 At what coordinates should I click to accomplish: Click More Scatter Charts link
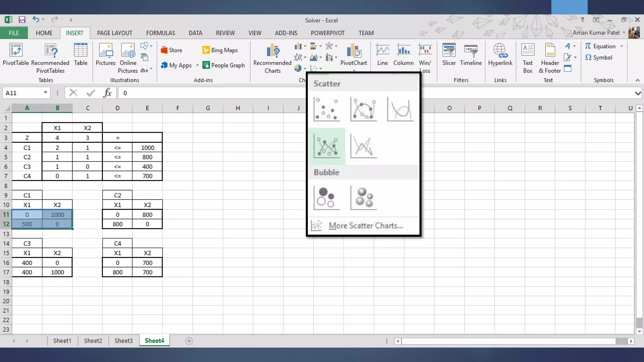(x=365, y=226)
